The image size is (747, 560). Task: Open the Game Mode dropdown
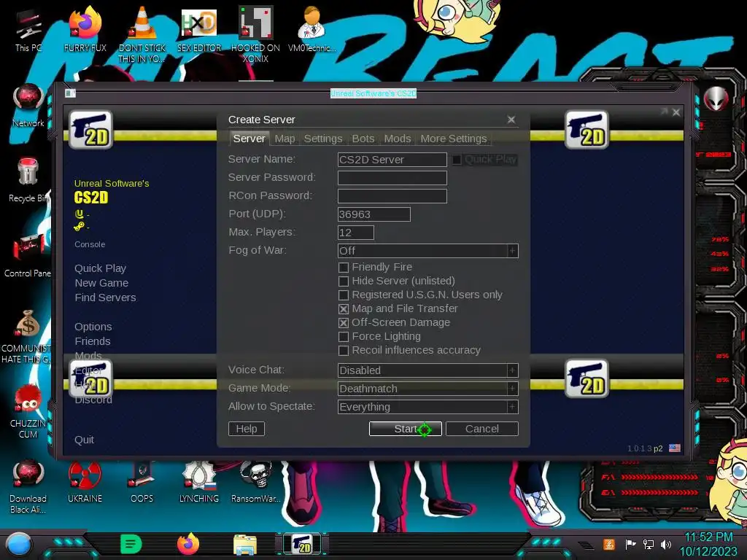427,389
